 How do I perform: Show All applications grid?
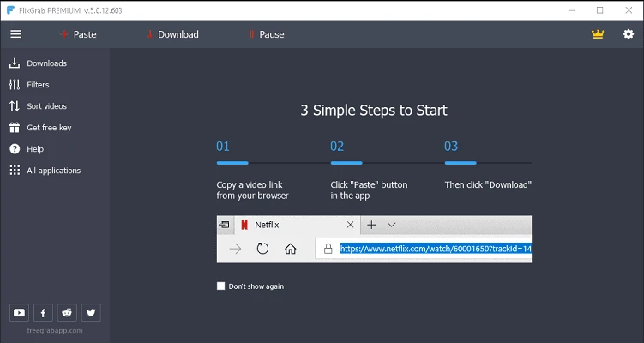[x=53, y=171]
